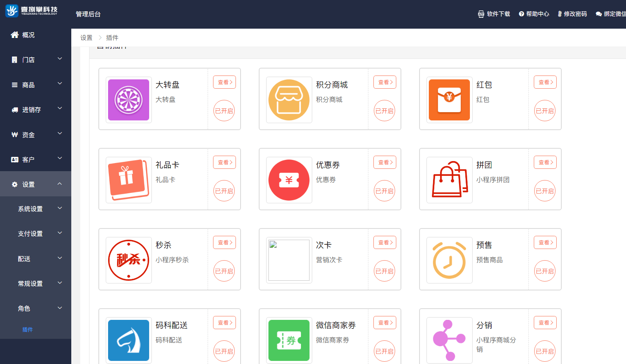Expand 支付设置 submenu

point(36,234)
